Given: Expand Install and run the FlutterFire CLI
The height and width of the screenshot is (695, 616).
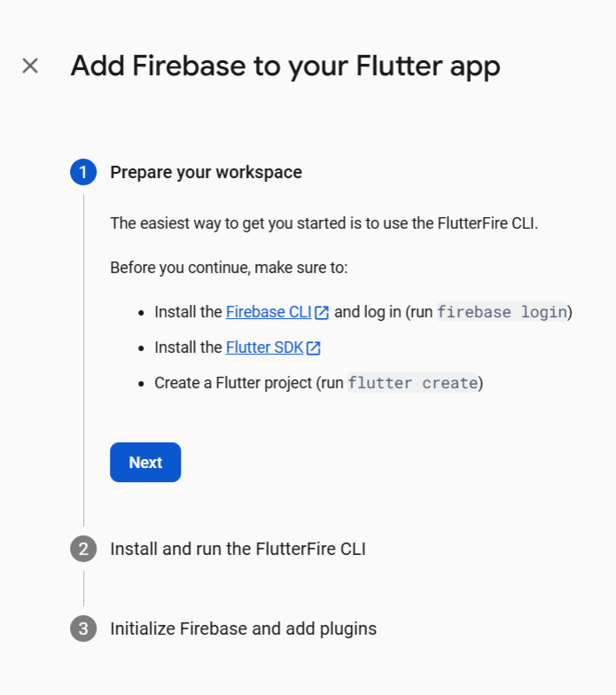Looking at the screenshot, I should coord(238,549).
